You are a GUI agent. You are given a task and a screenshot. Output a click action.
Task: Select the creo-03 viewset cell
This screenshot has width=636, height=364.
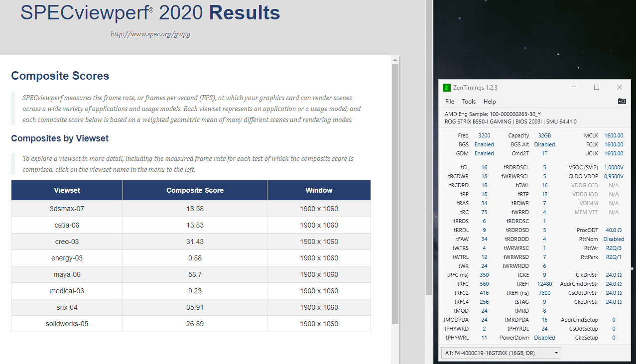pyautogui.click(x=67, y=242)
